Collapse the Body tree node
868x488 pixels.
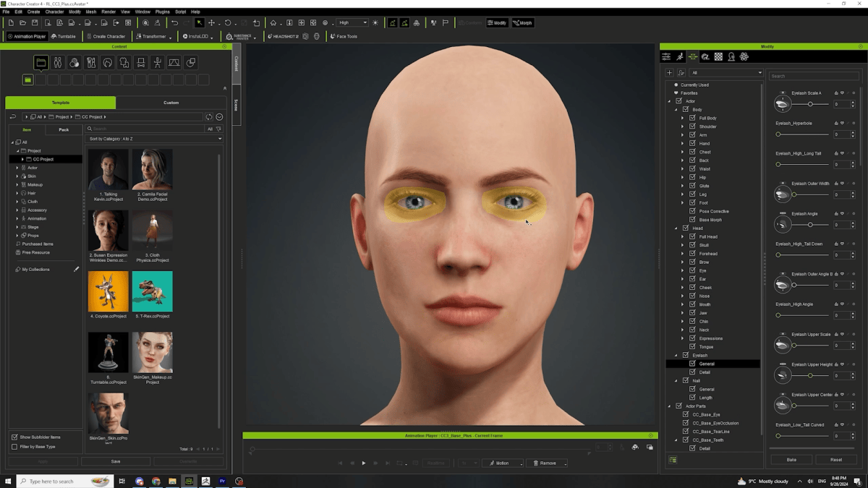click(x=676, y=110)
